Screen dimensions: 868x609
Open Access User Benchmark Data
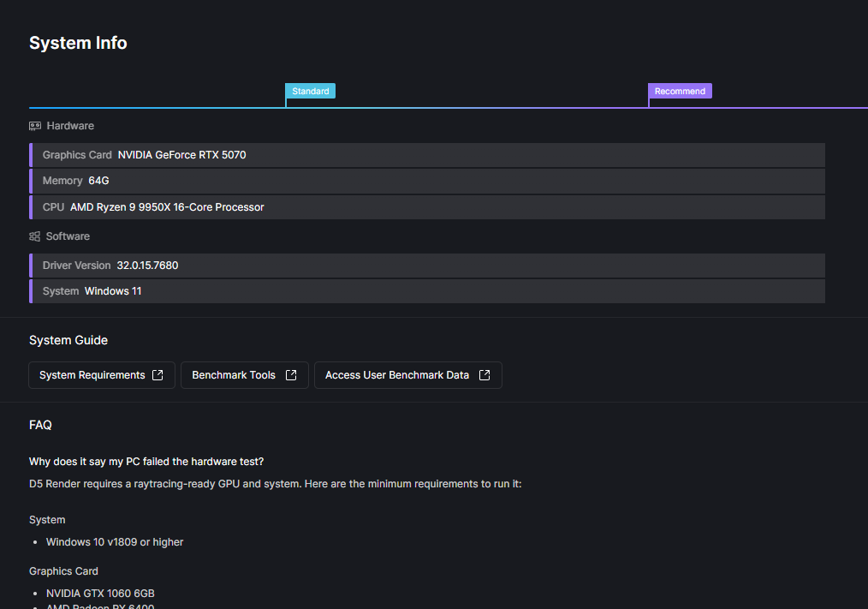click(408, 375)
